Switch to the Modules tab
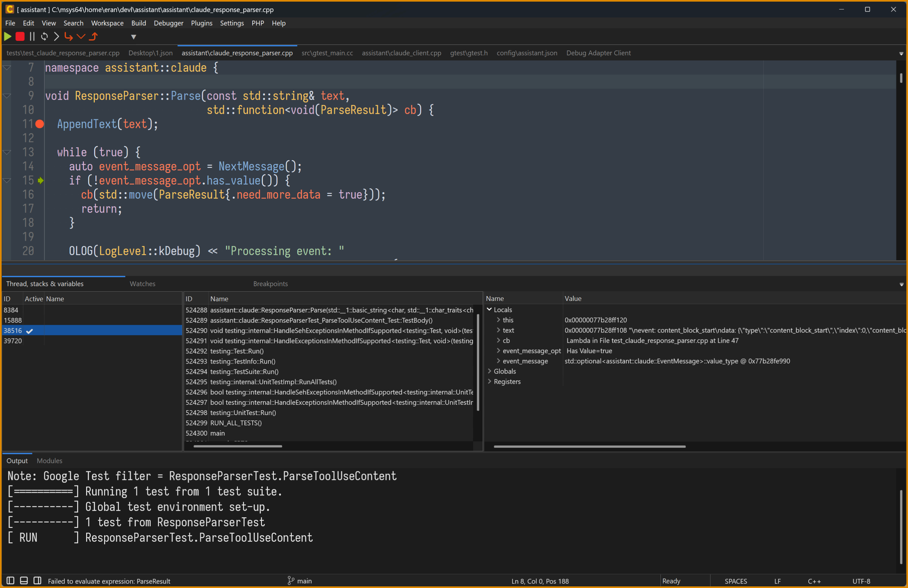908x588 pixels. 49,461
